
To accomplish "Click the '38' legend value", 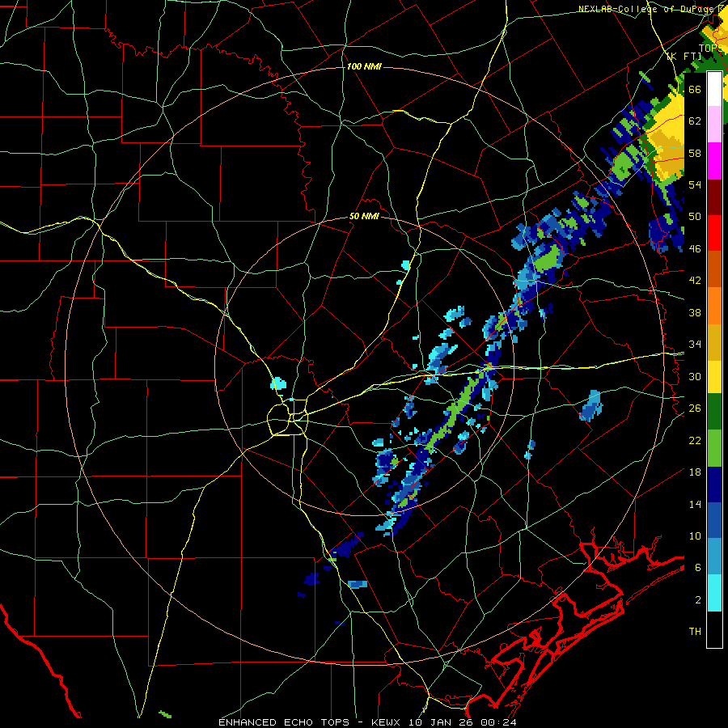I will coord(695,312).
